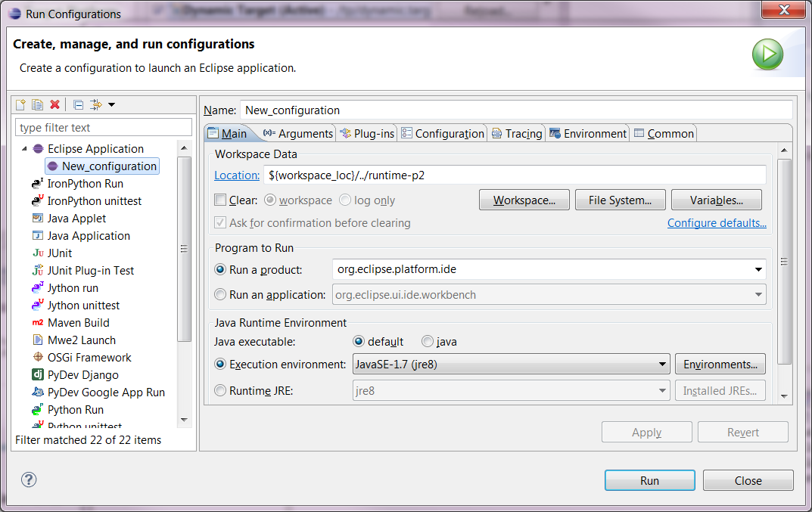Click the File System... button

click(x=620, y=200)
